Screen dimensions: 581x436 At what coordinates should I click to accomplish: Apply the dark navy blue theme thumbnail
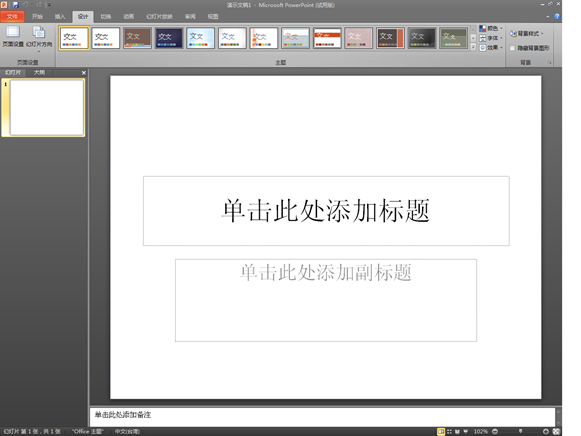pyautogui.click(x=169, y=38)
